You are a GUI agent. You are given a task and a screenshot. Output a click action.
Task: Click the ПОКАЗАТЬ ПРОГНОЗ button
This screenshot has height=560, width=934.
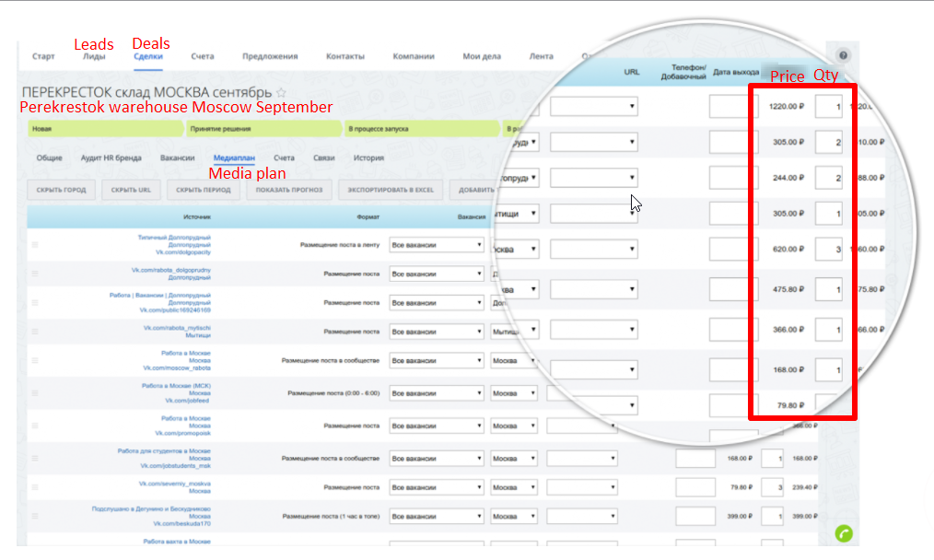[x=289, y=190]
